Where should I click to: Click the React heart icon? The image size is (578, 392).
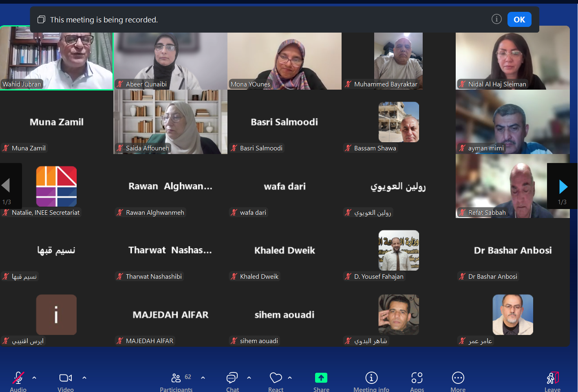click(276, 378)
